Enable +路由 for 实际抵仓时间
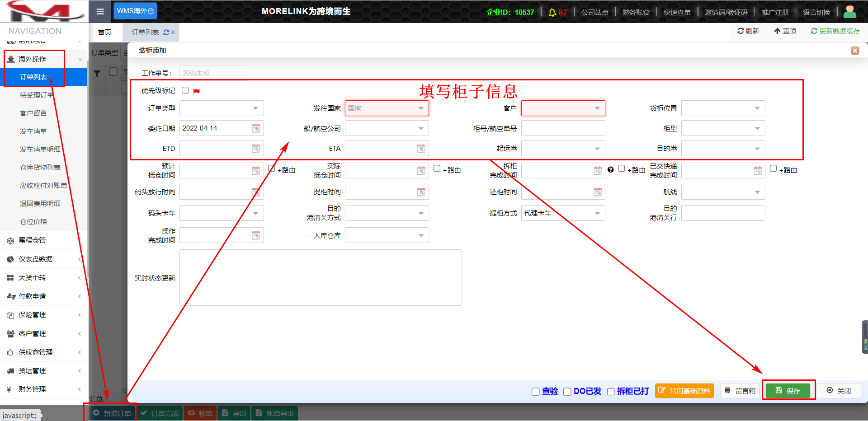Image resolution: width=868 pixels, height=421 pixels. [x=437, y=168]
